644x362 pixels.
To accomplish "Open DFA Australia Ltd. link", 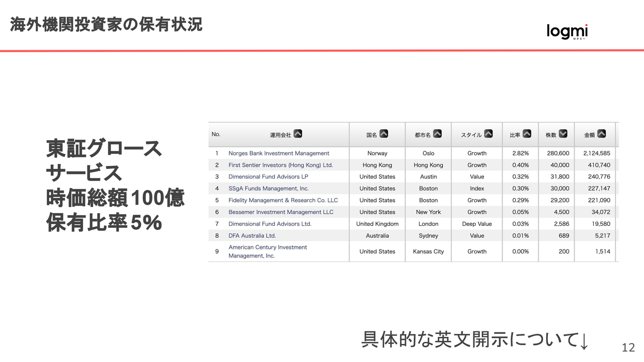I will coord(252,236).
